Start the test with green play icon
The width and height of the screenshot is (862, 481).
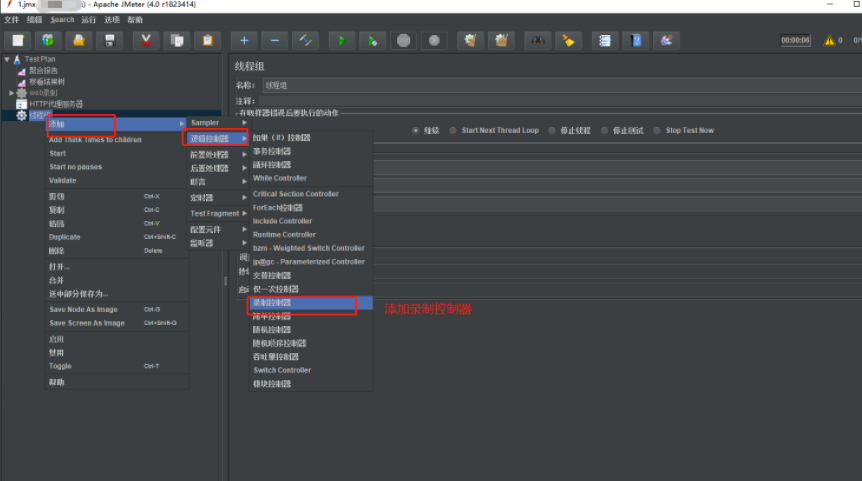point(341,41)
